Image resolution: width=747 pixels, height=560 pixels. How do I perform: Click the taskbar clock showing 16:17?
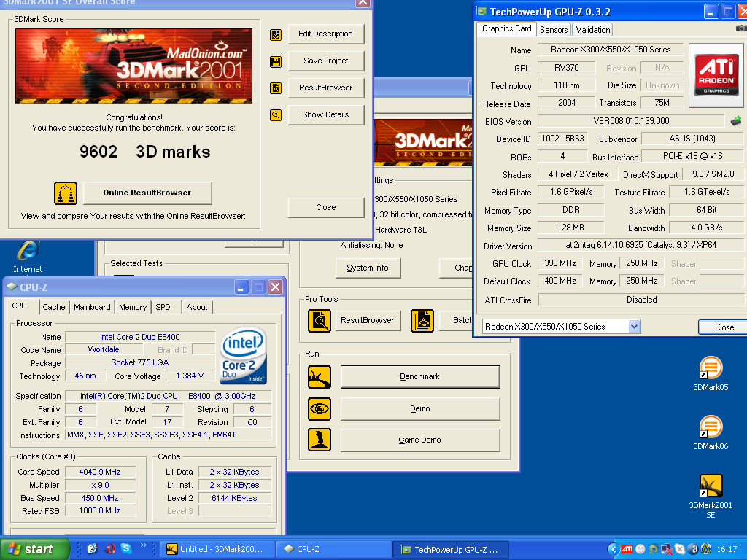726,549
